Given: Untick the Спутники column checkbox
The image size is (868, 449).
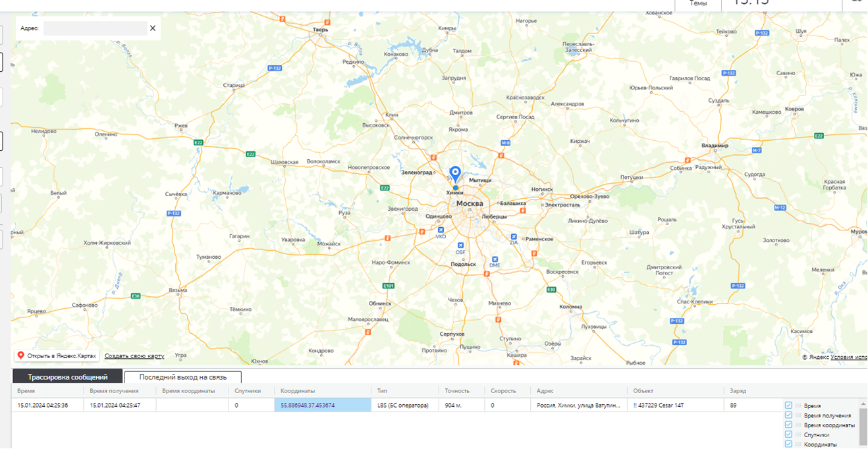Looking at the screenshot, I should pyautogui.click(x=788, y=435).
